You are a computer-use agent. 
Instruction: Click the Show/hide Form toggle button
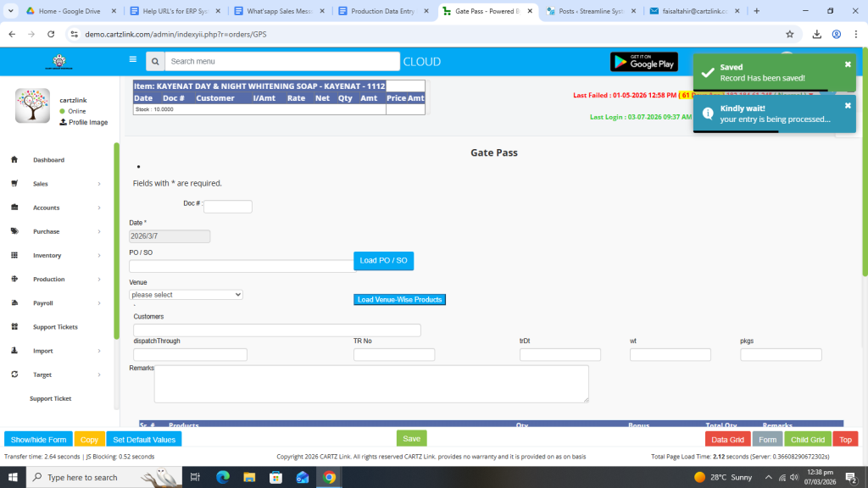(x=38, y=440)
